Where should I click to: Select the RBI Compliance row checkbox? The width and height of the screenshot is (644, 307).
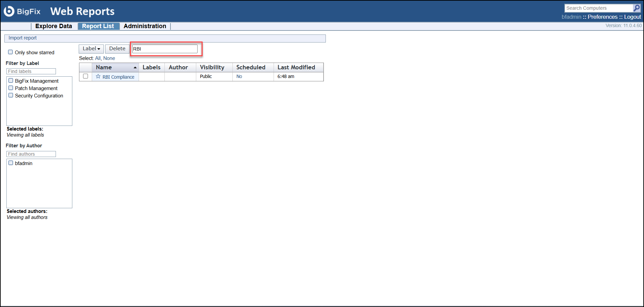pyautogui.click(x=85, y=76)
